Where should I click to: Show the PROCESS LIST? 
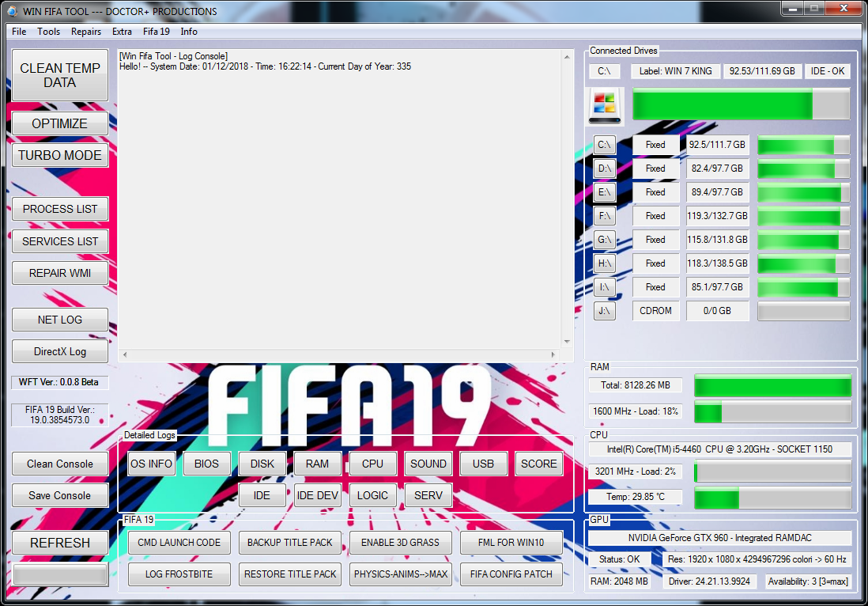coord(60,209)
